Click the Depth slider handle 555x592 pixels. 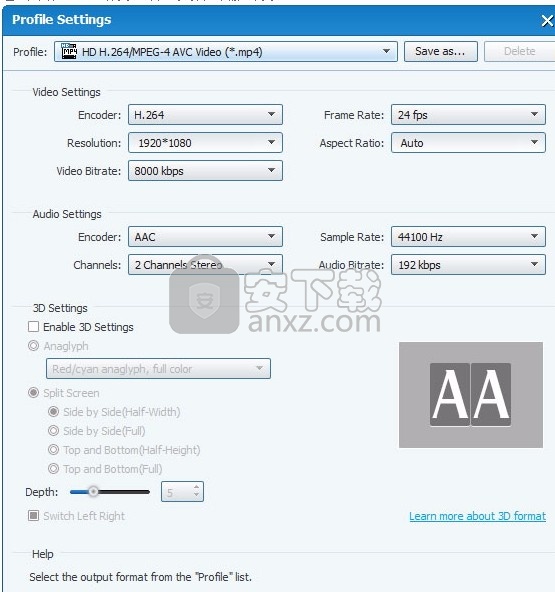point(93,492)
